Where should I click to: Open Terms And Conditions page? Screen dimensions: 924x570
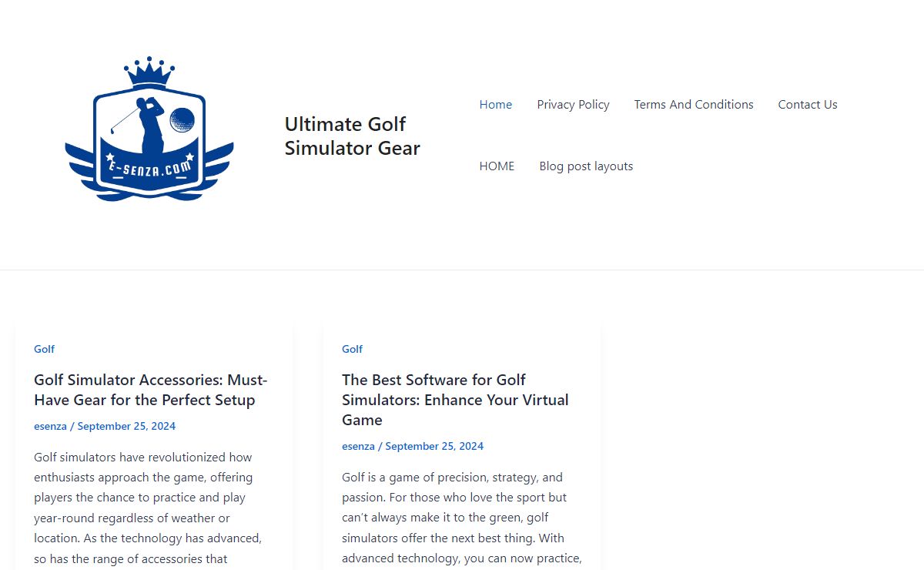[x=694, y=105]
